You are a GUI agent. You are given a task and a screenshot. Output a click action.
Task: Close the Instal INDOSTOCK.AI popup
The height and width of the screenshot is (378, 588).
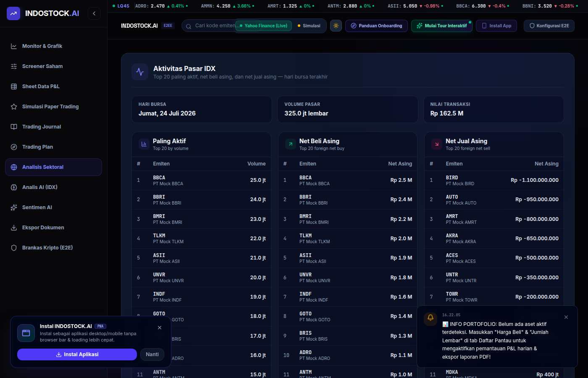(160, 328)
